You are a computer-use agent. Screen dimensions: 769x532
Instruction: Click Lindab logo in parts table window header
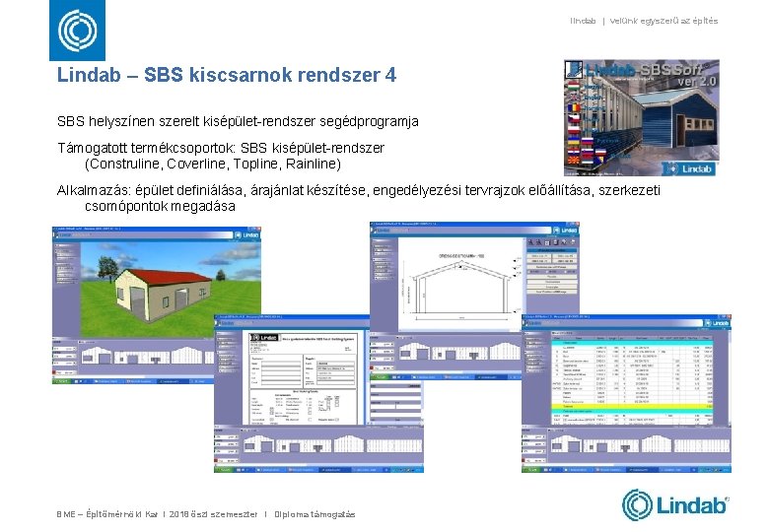(x=717, y=323)
